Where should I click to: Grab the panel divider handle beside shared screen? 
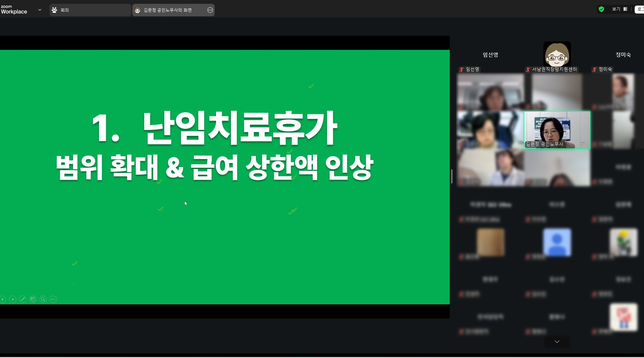[452, 176]
